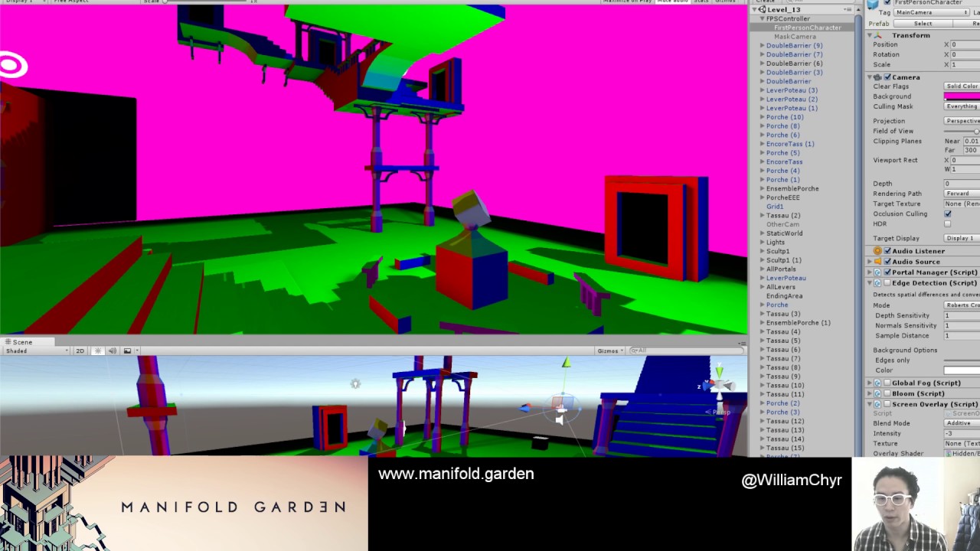980x551 pixels.
Task: Disable the Audio Source checkbox
Action: point(887,262)
